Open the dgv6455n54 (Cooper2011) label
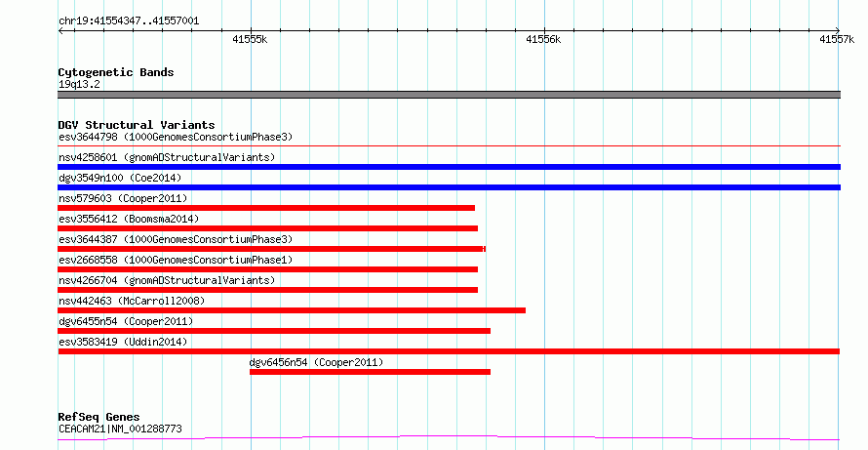The image size is (868, 450). click(x=126, y=321)
